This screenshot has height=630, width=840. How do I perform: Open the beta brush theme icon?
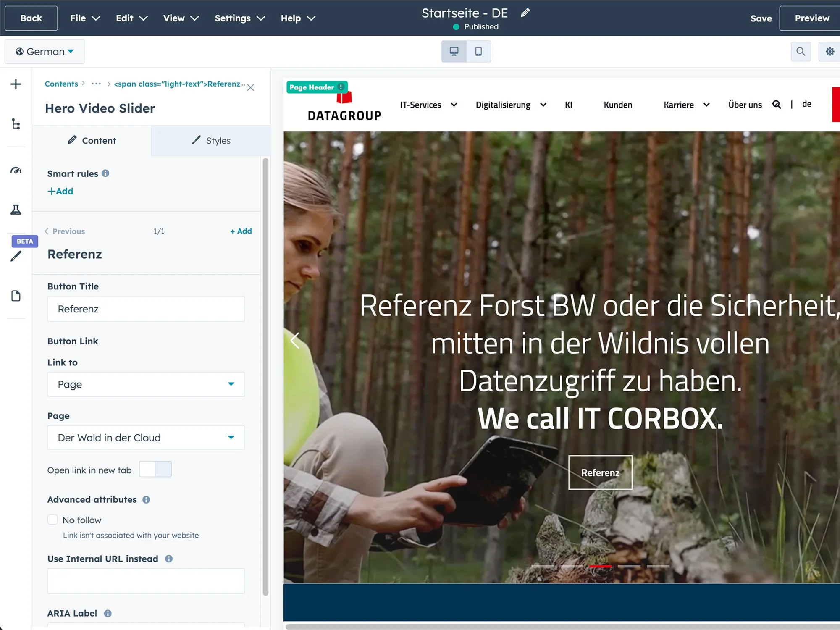[16, 256]
